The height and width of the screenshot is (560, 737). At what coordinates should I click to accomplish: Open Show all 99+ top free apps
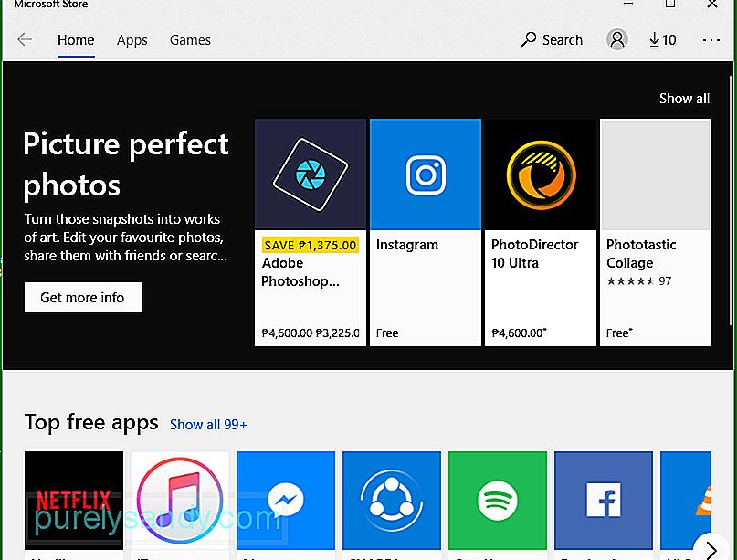tap(208, 425)
